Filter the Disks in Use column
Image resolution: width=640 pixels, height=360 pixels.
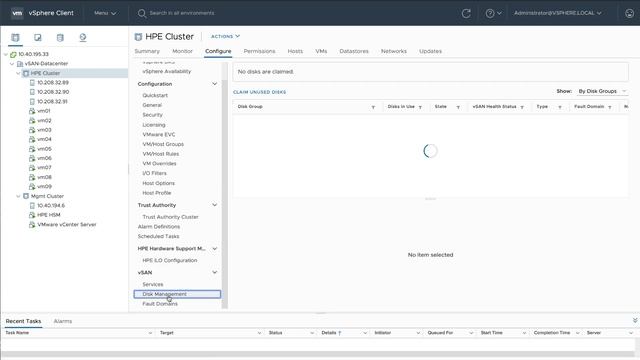(x=420, y=107)
